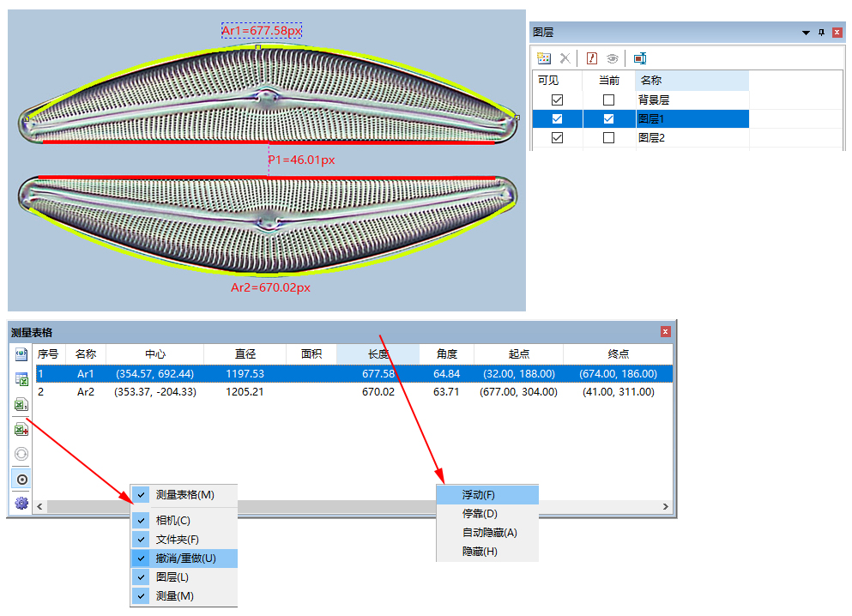Click the 终点 column header

coord(619,354)
